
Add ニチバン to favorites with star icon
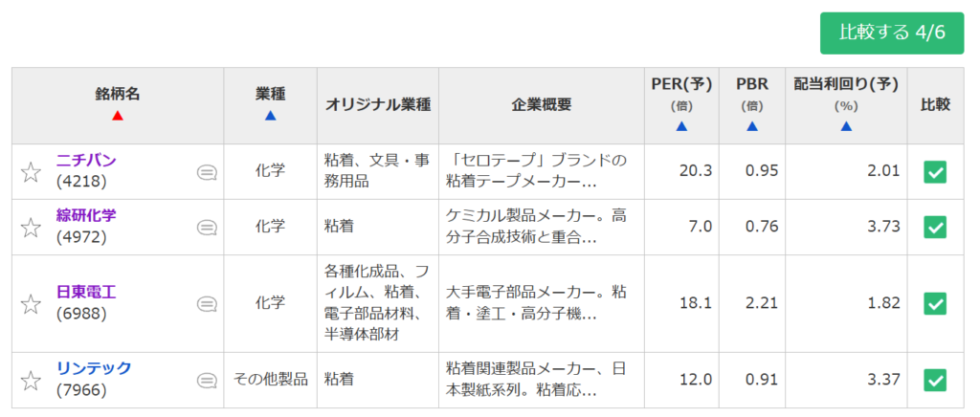click(31, 171)
